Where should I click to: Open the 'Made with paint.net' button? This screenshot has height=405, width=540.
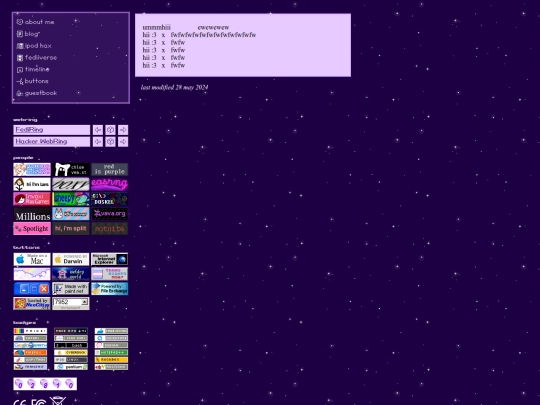(71, 289)
